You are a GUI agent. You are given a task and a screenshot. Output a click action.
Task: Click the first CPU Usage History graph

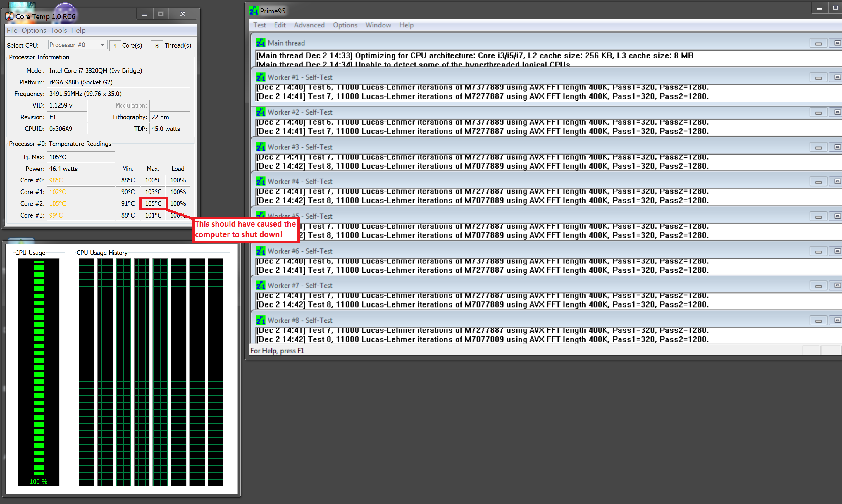tap(86, 372)
